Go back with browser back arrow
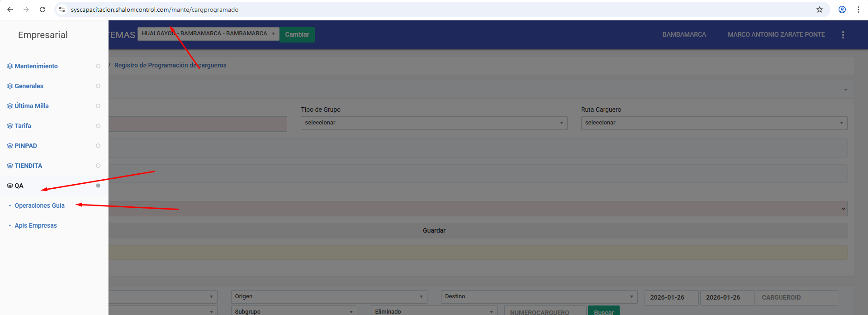868x315 pixels. pos(10,10)
